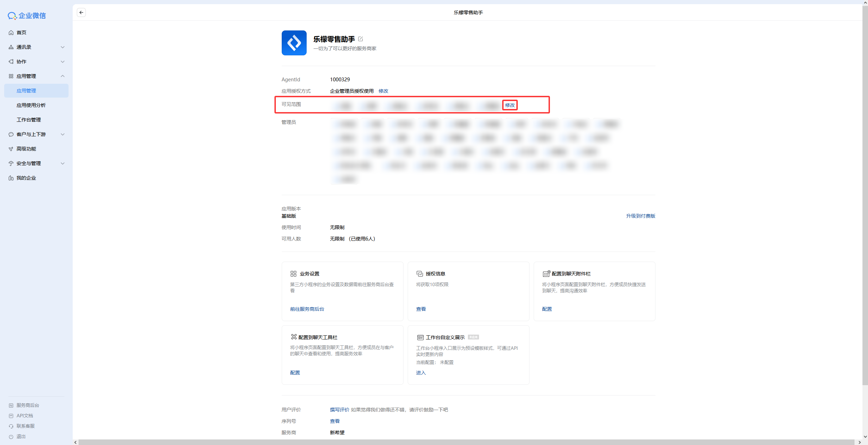Expand the 安全与管理 chevron

pyautogui.click(x=63, y=163)
